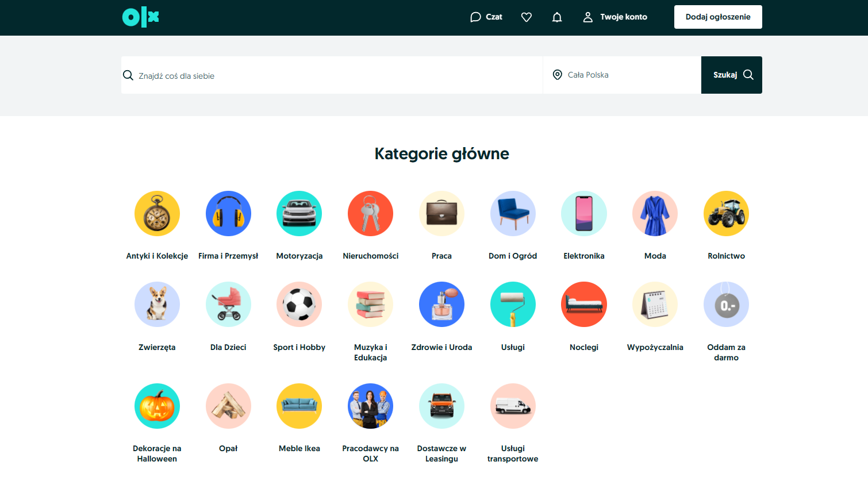Click the heart favorites icon
This screenshot has height=500, width=868.
click(x=526, y=17)
